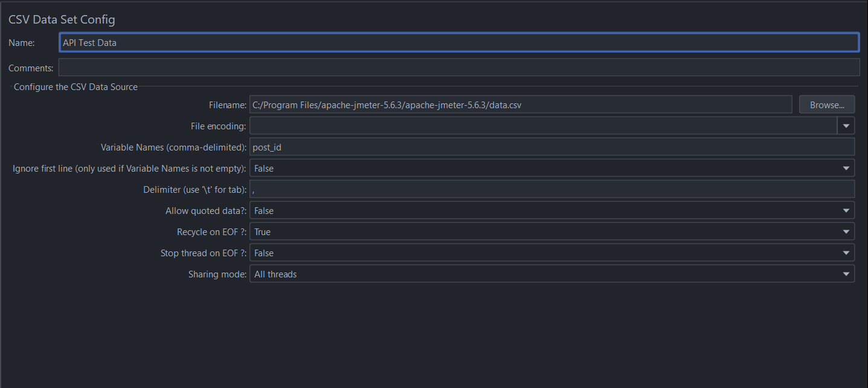Image resolution: width=868 pixels, height=388 pixels.
Task: Click the File encoding dropdown arrow
Action: 846,125
